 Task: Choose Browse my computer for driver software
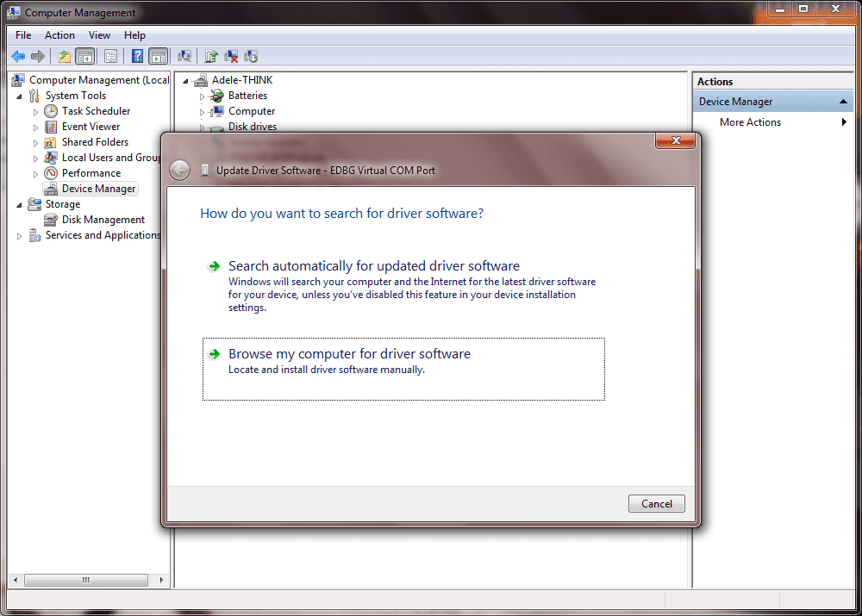349,354
